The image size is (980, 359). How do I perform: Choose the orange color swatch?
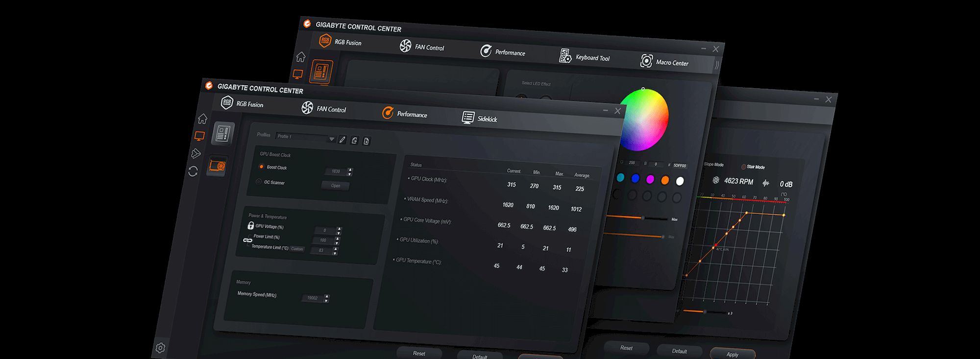[x=665, y=180]
